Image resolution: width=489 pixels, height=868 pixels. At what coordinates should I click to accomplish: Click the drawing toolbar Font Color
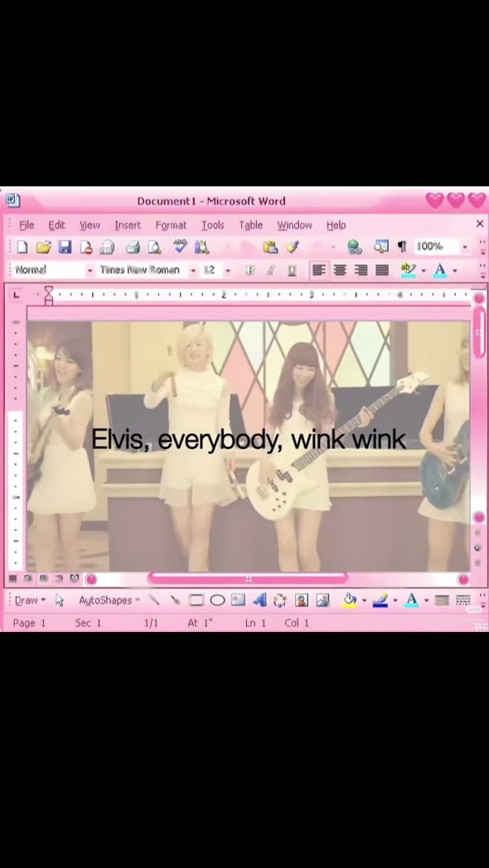click(411, 600)
